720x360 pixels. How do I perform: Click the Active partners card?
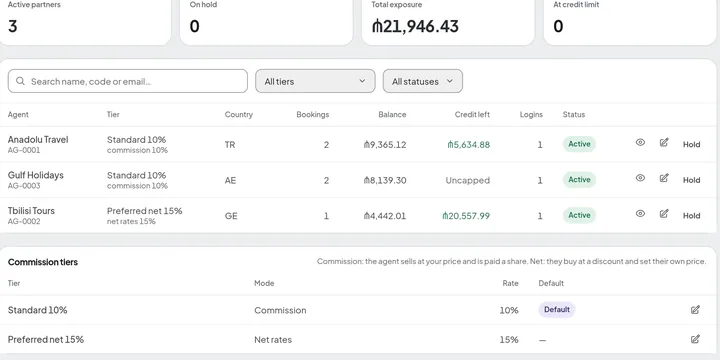coord(85,22)
